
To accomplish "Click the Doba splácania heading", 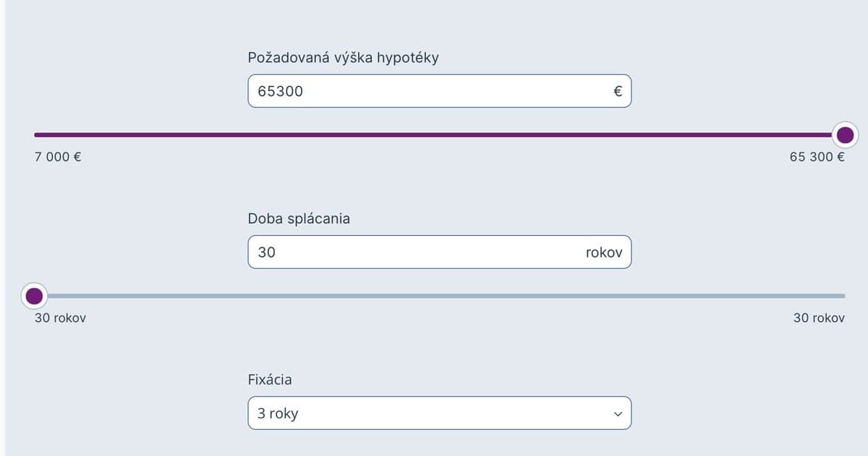I will [x=298, y=218].
